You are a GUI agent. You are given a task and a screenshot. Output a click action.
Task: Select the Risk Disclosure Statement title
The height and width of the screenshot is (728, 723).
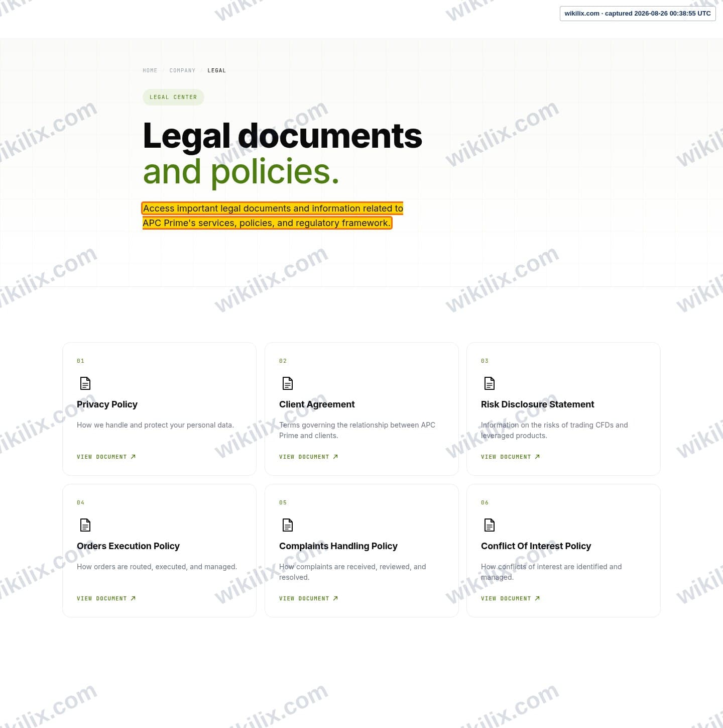537,404
